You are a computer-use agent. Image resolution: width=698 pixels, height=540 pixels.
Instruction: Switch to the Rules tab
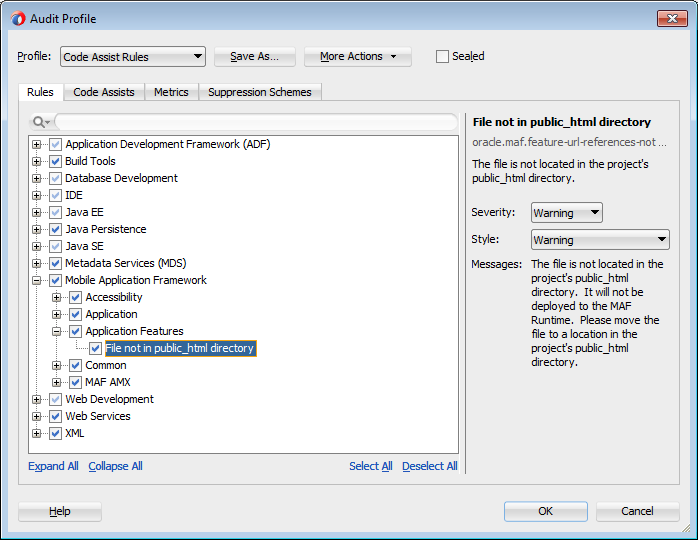click(x=41, y=92)
